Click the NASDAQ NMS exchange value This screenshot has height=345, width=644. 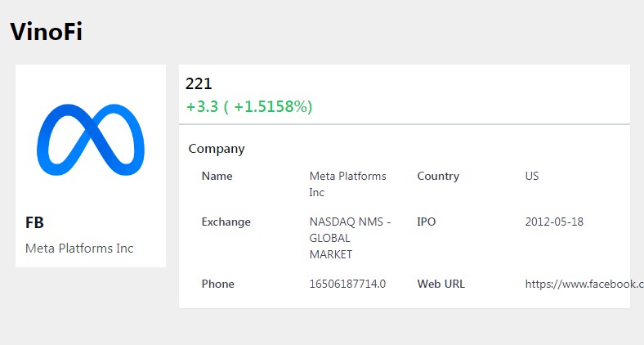click(350, 238)
